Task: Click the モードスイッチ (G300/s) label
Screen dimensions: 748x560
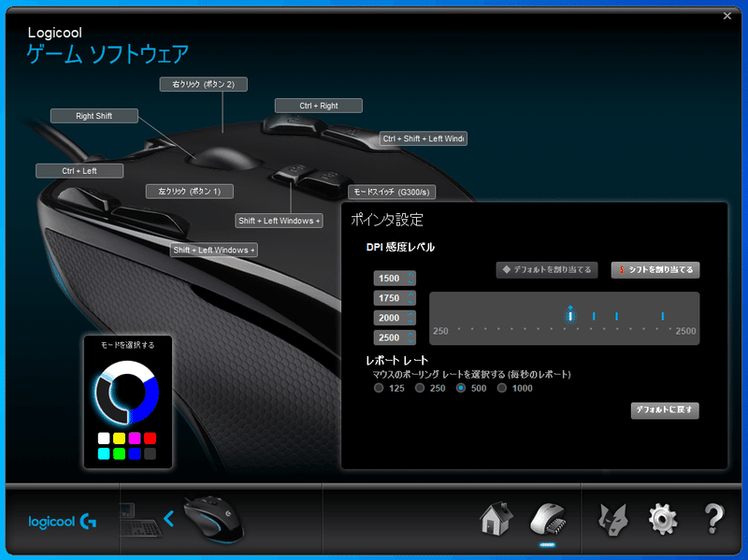Action: [392, 192]
